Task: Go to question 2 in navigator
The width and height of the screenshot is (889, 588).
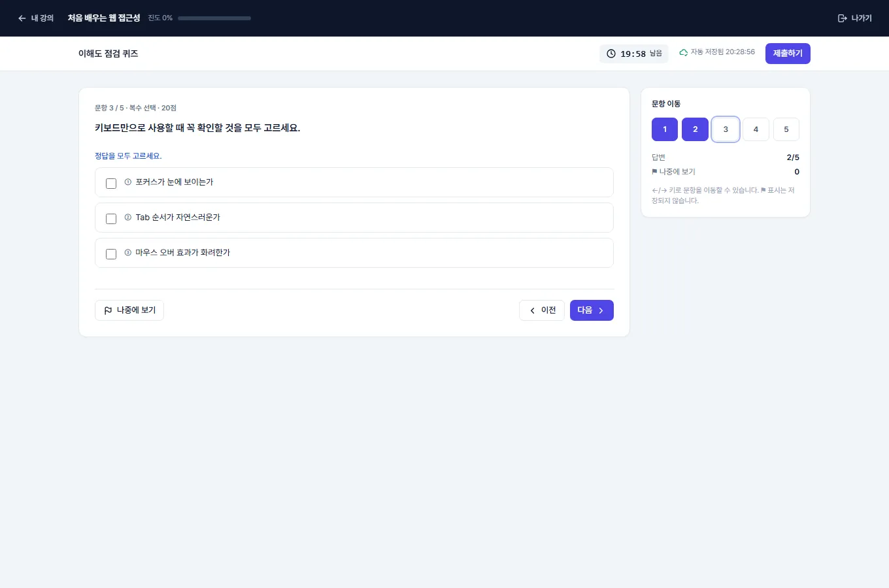Action: [x=695, y=129]
